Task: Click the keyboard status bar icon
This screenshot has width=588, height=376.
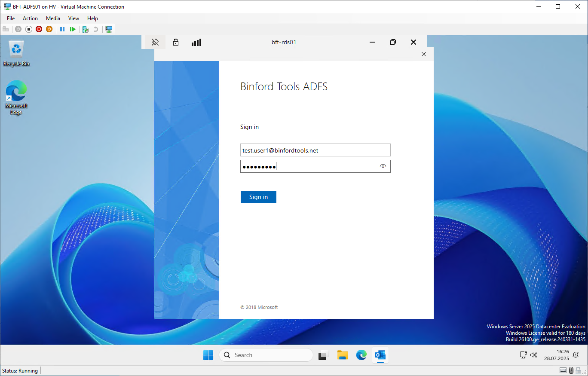Action: tap(563, 370)
